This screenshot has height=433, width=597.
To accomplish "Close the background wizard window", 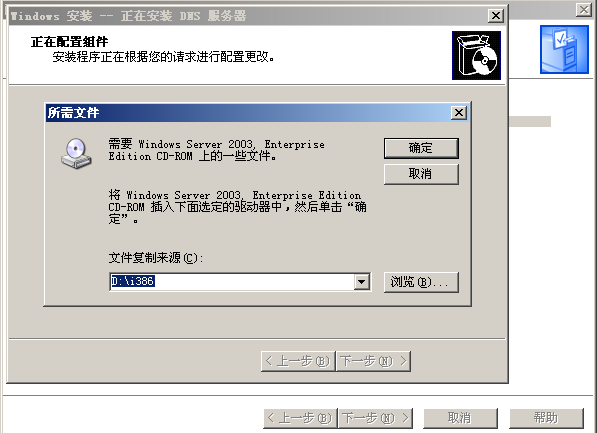I will pyautogui.click(x=584, y=10).
